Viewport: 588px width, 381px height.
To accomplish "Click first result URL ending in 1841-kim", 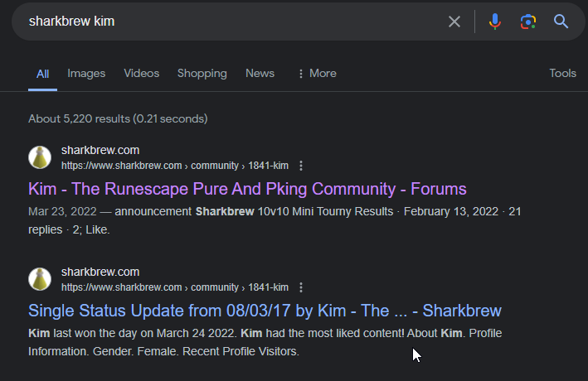I will (175, 166).
